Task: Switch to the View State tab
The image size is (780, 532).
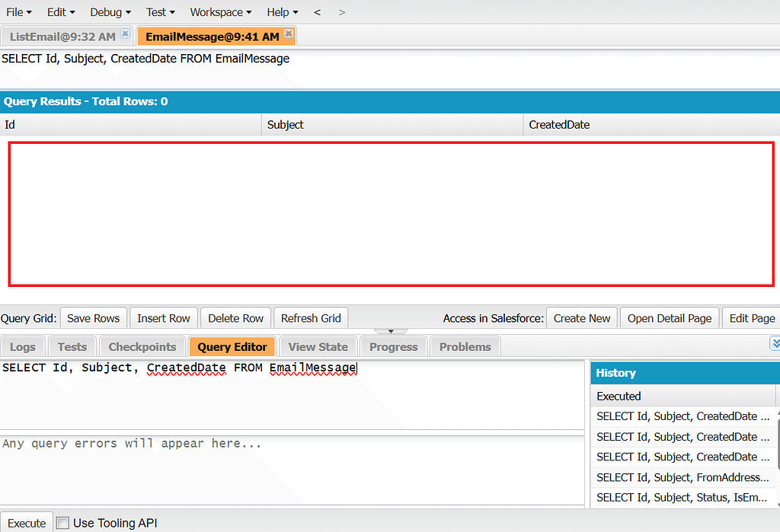Action: pyautogui.click(x=318, y=346)
